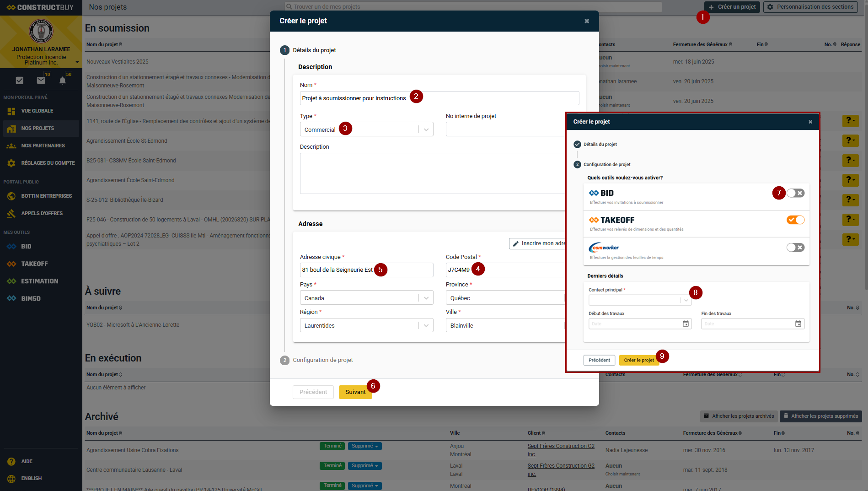Click the search magnifier icon
Screen dimensions: 868x491
click(x=289, y=7)
